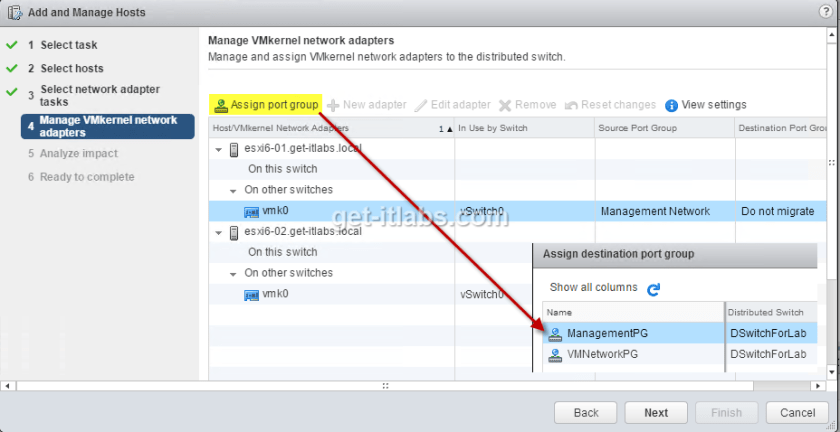Viewport: 840px width, 432px height.
Task: Collapse the esxi6-01.get-itlabs.local host node
Action: tap(219, 149)
